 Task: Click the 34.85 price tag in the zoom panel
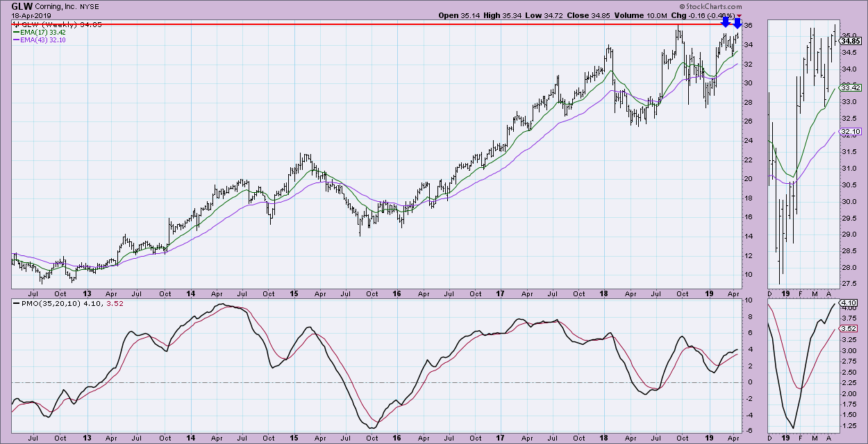point(851,42)
